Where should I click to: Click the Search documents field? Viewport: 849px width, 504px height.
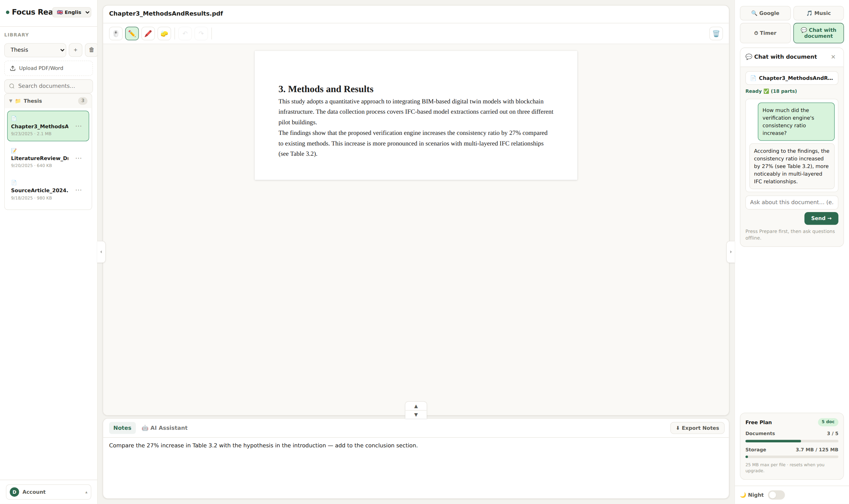click(48, 86)
